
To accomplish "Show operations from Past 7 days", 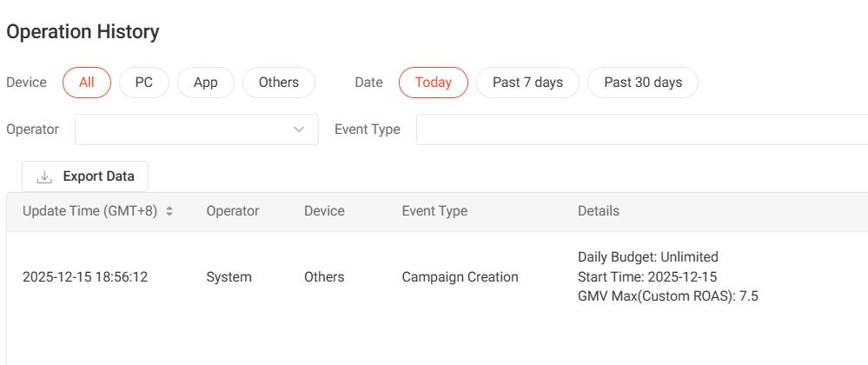I will [527, 83].
